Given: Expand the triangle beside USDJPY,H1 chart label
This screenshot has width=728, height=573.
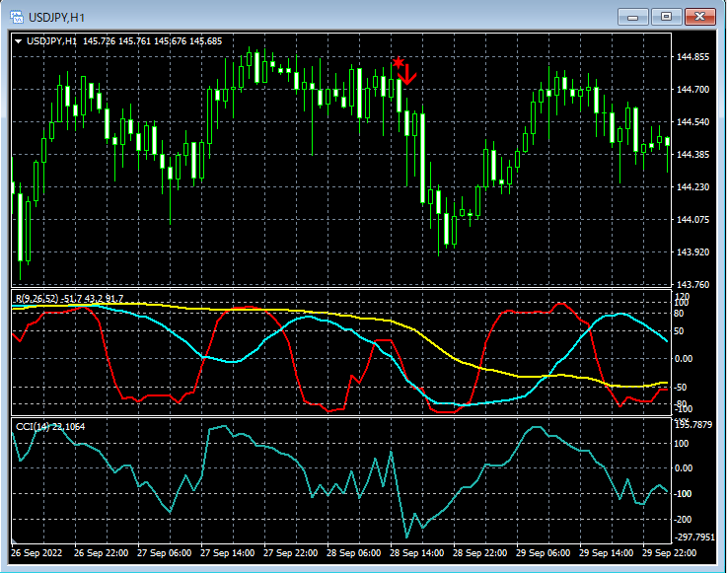Looking at the screenshot, I should pyautogui.click(x=18, y=40).
